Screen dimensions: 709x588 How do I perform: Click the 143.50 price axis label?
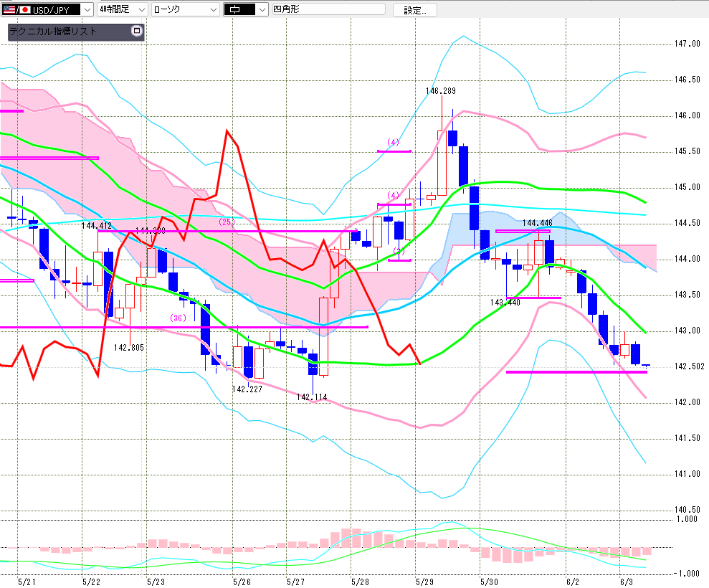(x=687, y=295)
